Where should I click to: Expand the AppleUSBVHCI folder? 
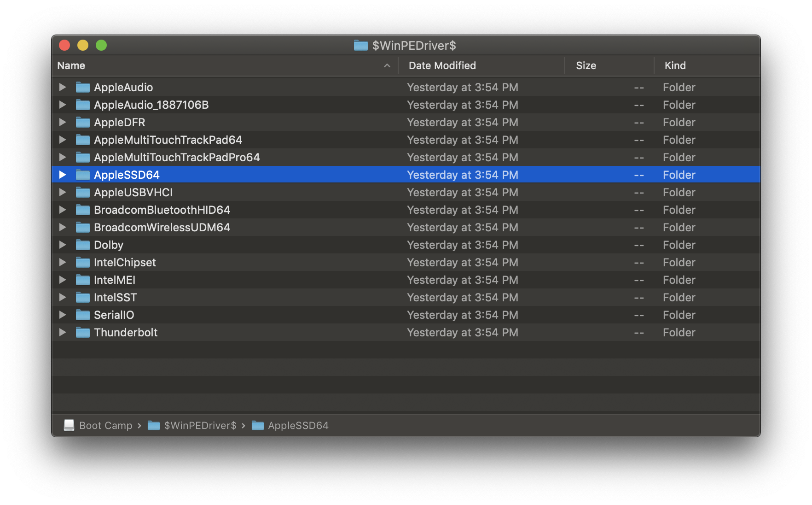[x=63, y=192]
